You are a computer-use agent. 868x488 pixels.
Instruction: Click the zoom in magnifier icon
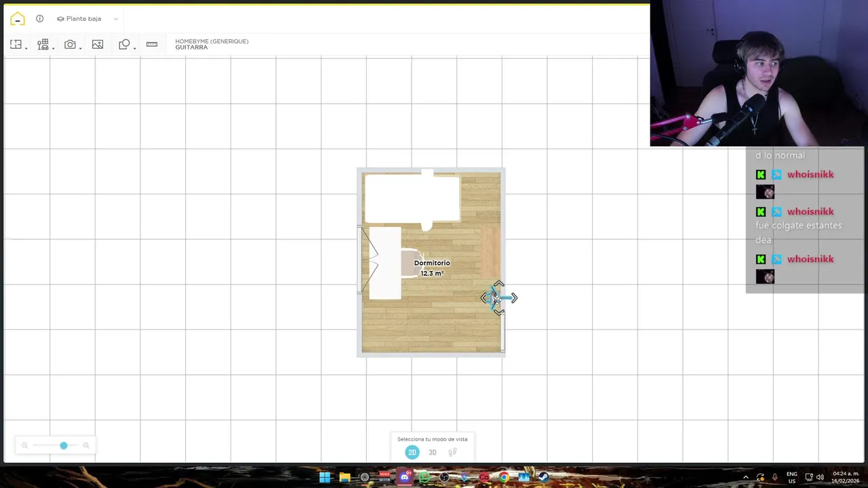coord(85,445)
